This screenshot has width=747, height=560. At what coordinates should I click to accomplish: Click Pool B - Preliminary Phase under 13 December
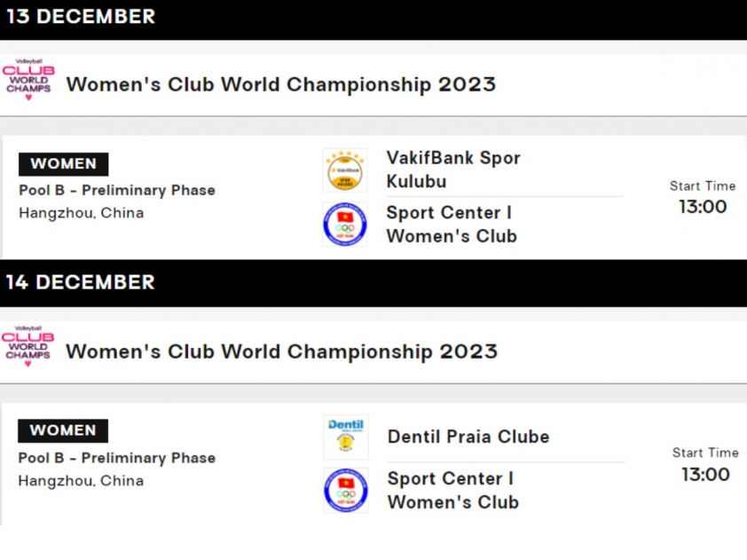coord(117,190)
